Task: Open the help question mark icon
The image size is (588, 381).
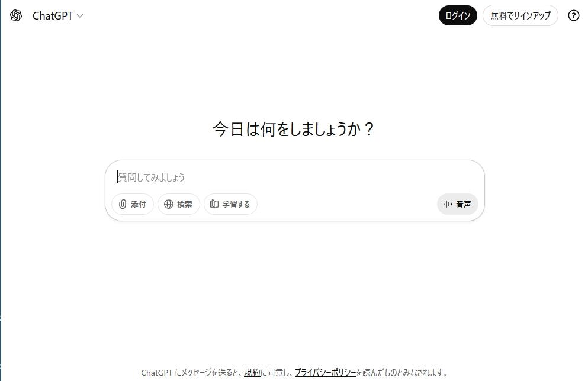Action: tap(573, 15)
